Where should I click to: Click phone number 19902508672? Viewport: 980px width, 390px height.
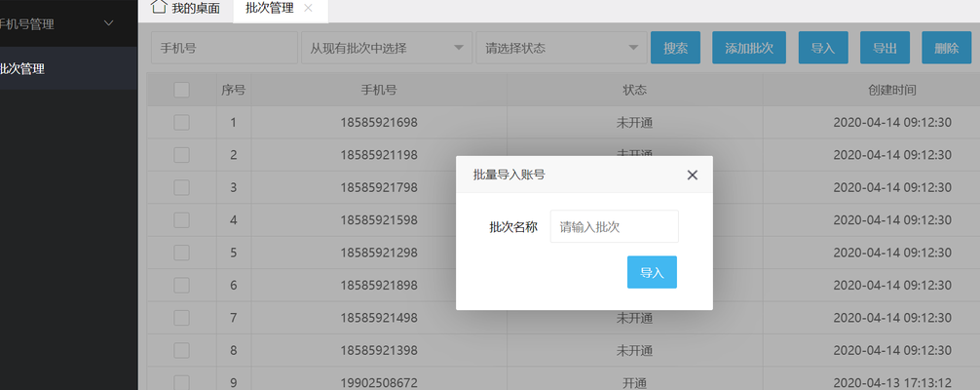point(379,383)
